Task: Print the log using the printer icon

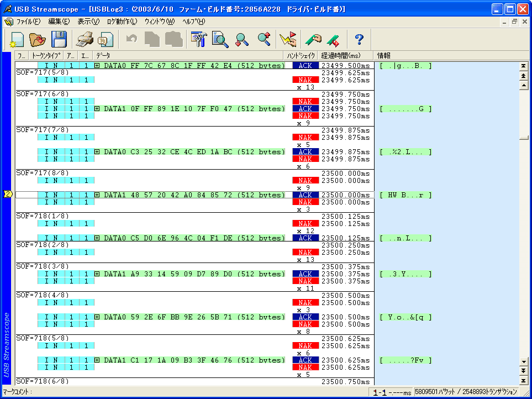Action: click(85, 39)
